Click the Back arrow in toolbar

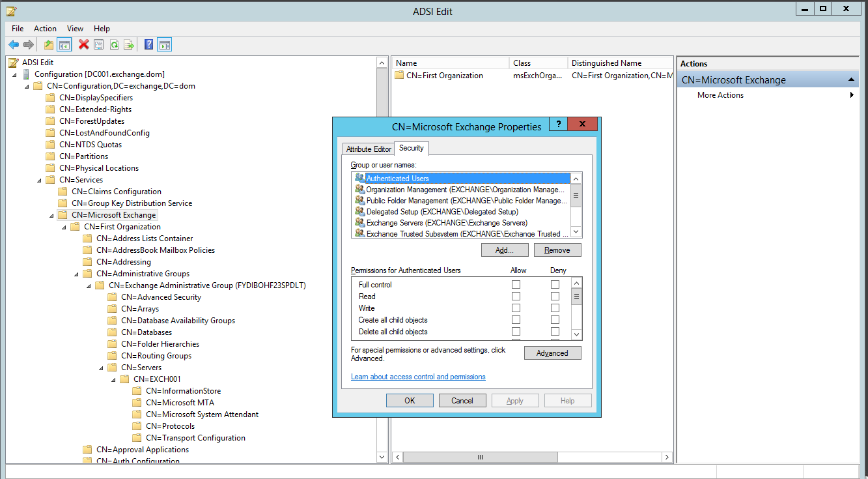14,45
